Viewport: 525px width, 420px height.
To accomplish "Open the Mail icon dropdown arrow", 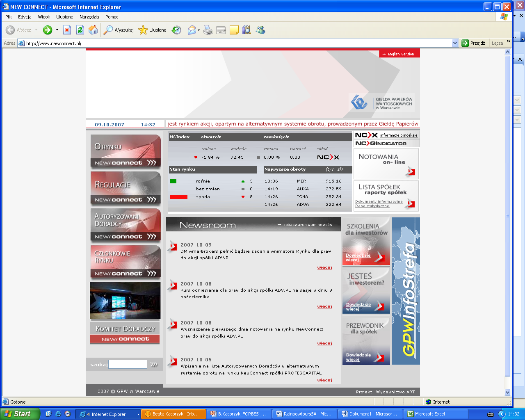I will (199, 30).
